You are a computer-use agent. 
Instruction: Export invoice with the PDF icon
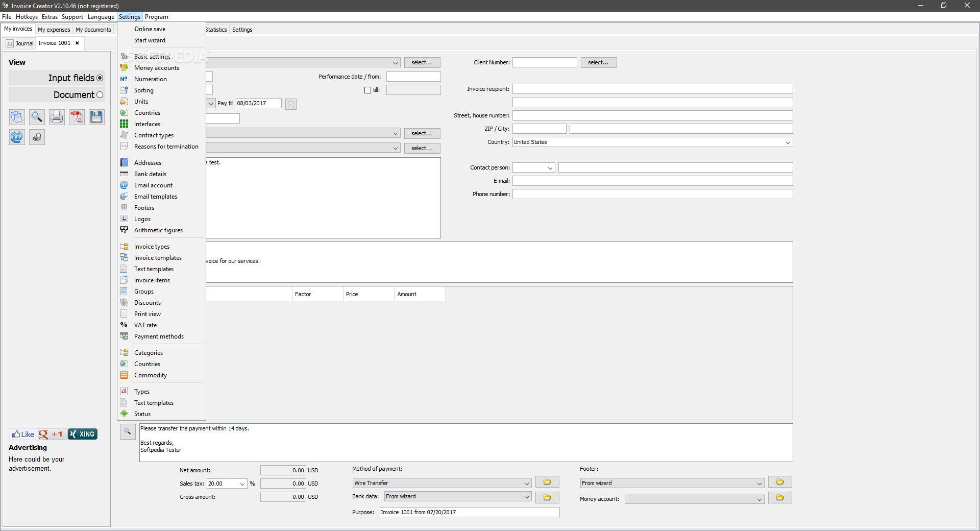77,117
